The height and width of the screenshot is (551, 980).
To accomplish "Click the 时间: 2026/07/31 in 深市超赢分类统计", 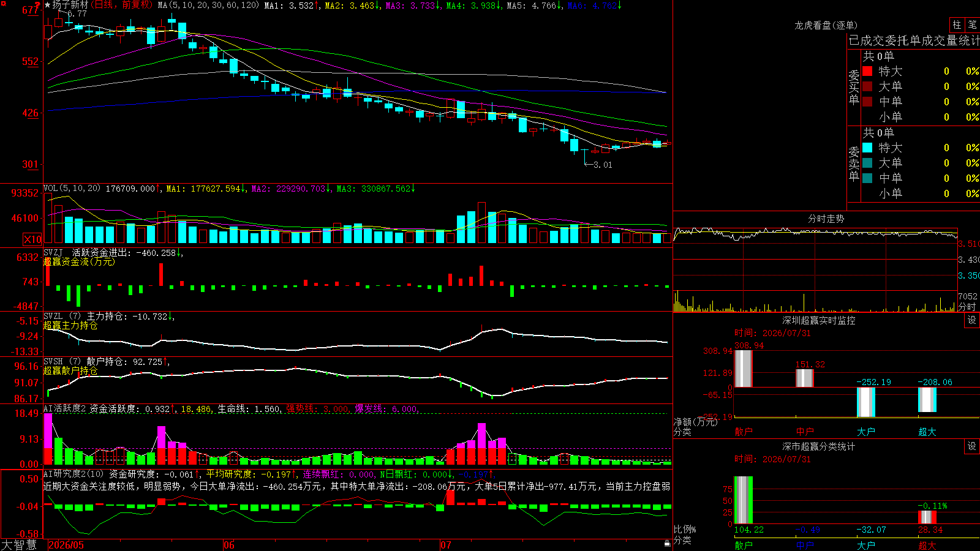I will pyautogui.click(x=772, y=459).
